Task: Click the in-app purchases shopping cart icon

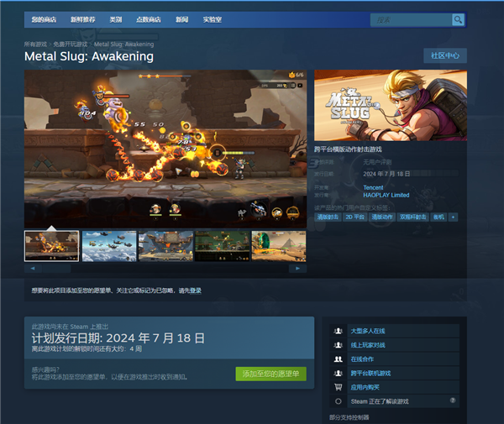Action: coord(338,387)
